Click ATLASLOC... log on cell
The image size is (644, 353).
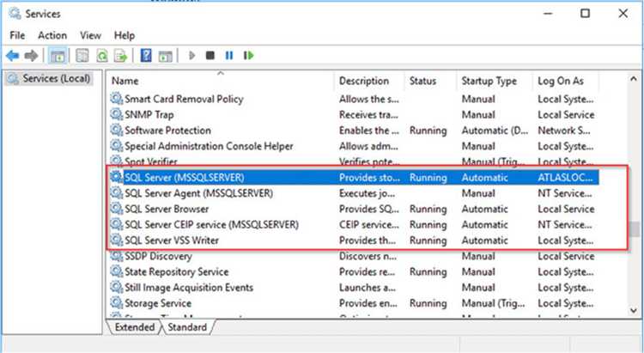coord(565,178)
